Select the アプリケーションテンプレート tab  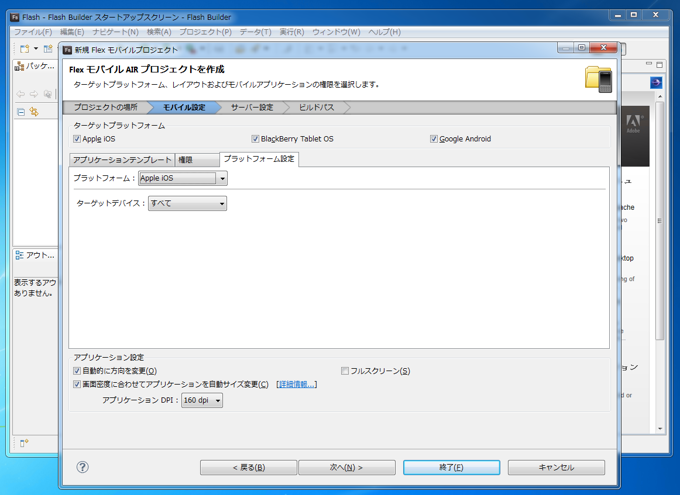(x=122, y=160)
